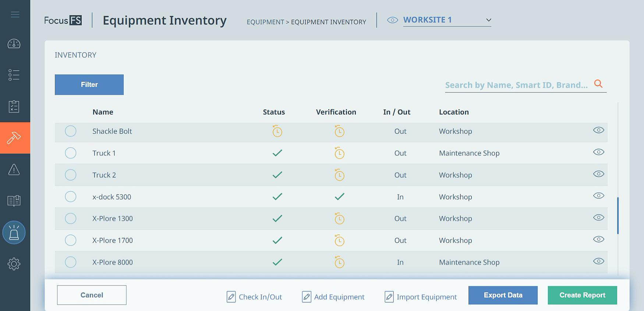The height and width of the screenshot is (311, 644).
Task: Expand the Worksite 1 dropdown arrow
Action: click(x=488, y=20)
